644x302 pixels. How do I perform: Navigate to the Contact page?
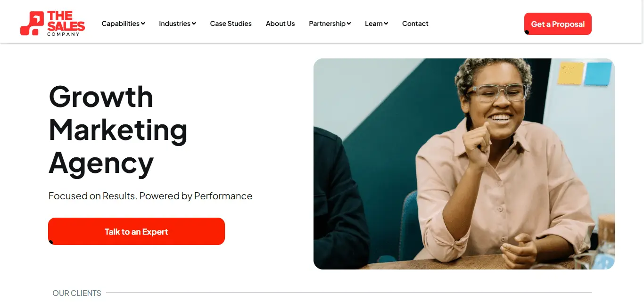[x=415, y=24]
